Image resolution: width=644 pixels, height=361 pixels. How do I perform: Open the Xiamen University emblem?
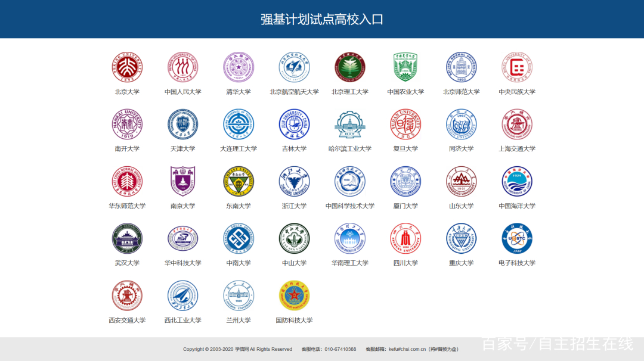pos(405,181)
